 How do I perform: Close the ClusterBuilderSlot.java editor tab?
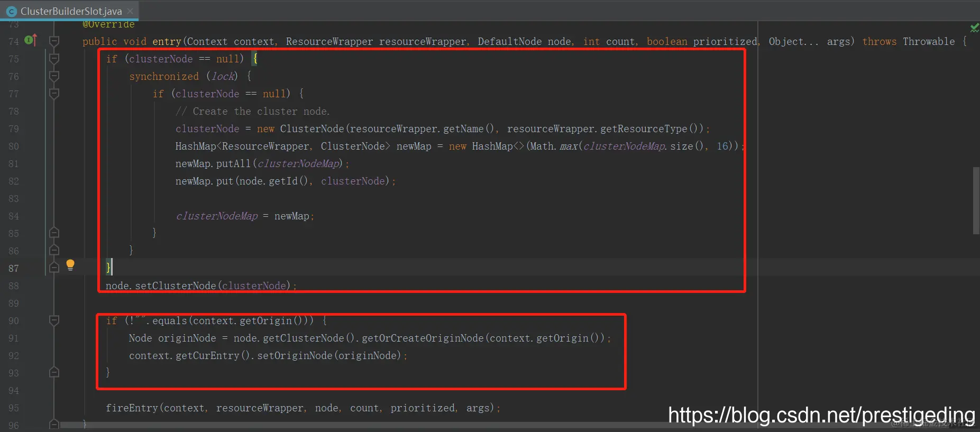point(130,11)
